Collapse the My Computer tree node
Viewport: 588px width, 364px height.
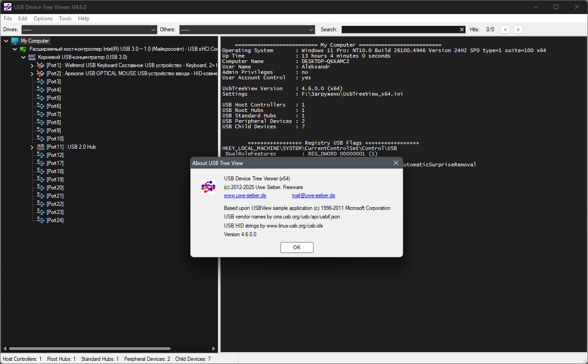[x=6, y=41]
